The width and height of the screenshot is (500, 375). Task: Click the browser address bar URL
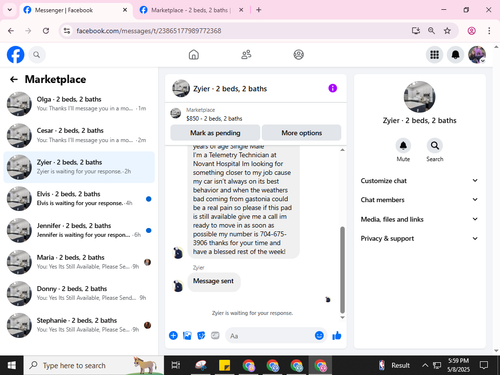pyautogui.click(x=148, y=31)
